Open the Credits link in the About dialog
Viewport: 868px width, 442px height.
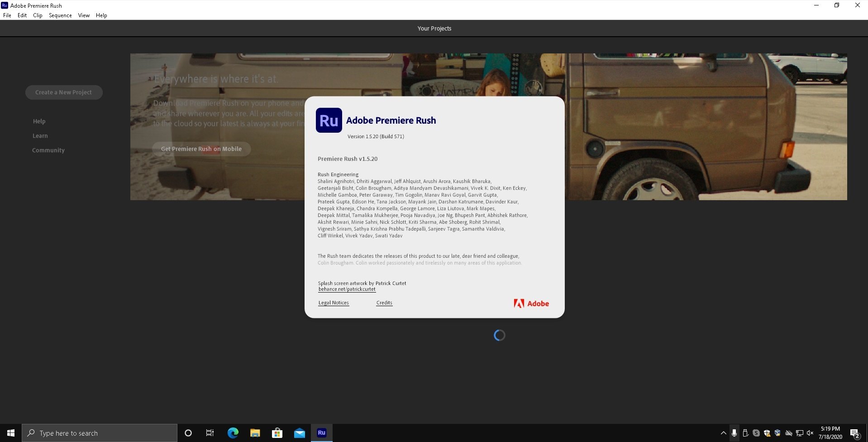(x=384, y=303)
